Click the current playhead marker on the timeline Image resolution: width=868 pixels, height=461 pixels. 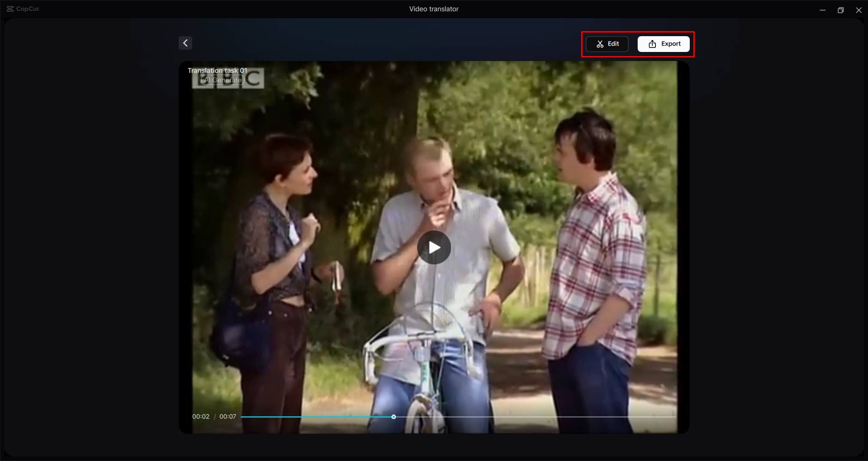coord(393,417)
